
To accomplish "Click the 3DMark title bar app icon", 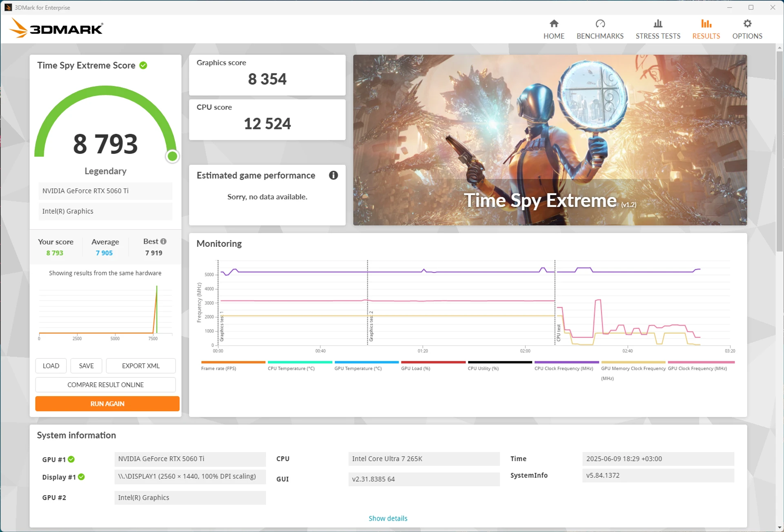I will [8, 7].
